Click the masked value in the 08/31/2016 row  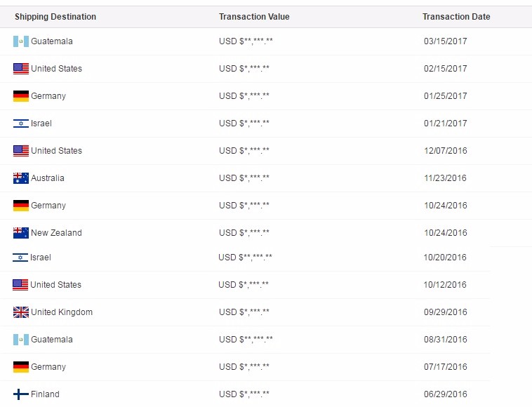pyautogui.click(x=246, y=340)
